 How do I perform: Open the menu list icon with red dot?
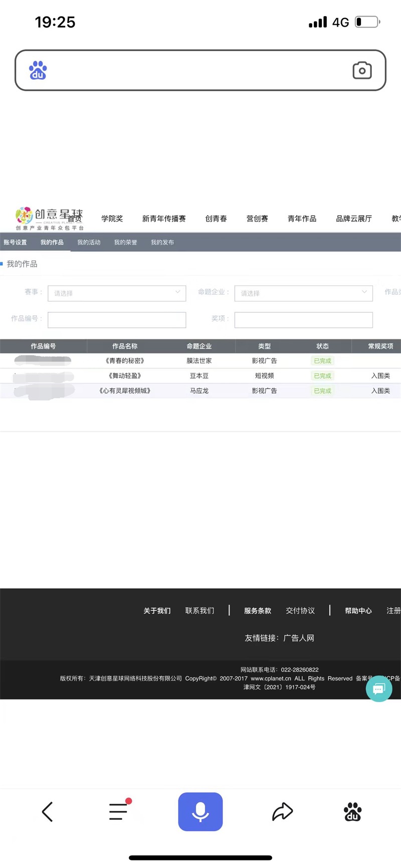click(119, 811)
